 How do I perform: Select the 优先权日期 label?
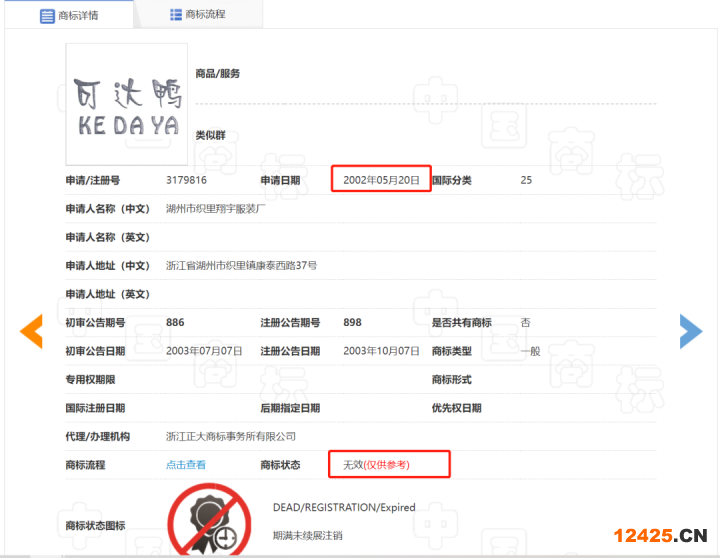pyautogui.click(x=456, y=408)
